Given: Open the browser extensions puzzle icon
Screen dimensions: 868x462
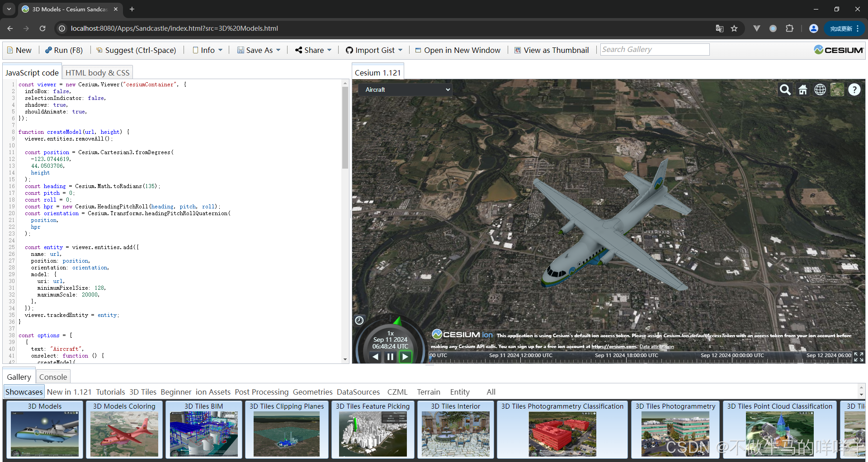Looking at the screenshot, I should coord(790,28).
